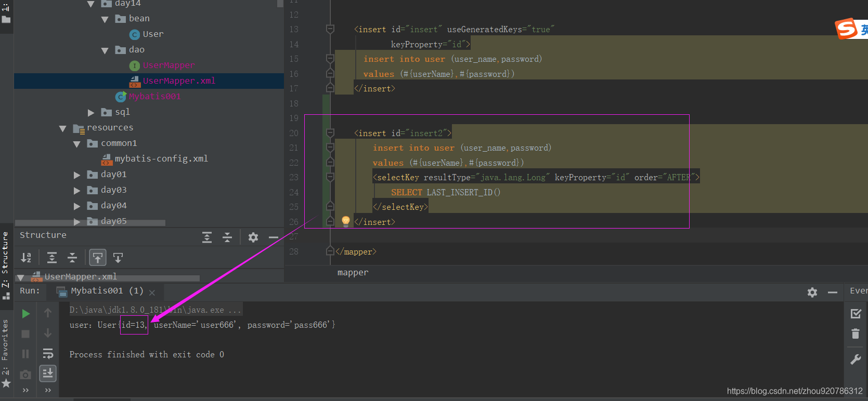This screenshot has width=868, height=401.
Task: Select UserMapper interface in project tree
Action: [169, 65]
